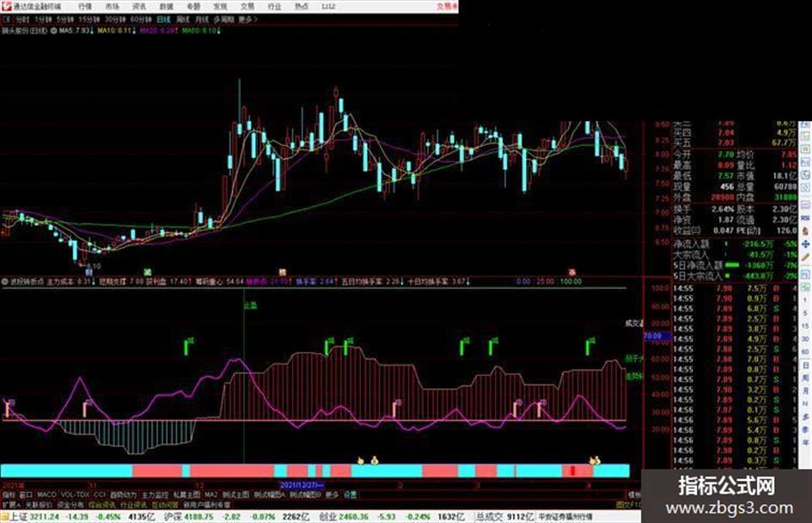Switch chart to 1分钟 period
This screenshot has width=812, height=523.
(x=43, y=20)
